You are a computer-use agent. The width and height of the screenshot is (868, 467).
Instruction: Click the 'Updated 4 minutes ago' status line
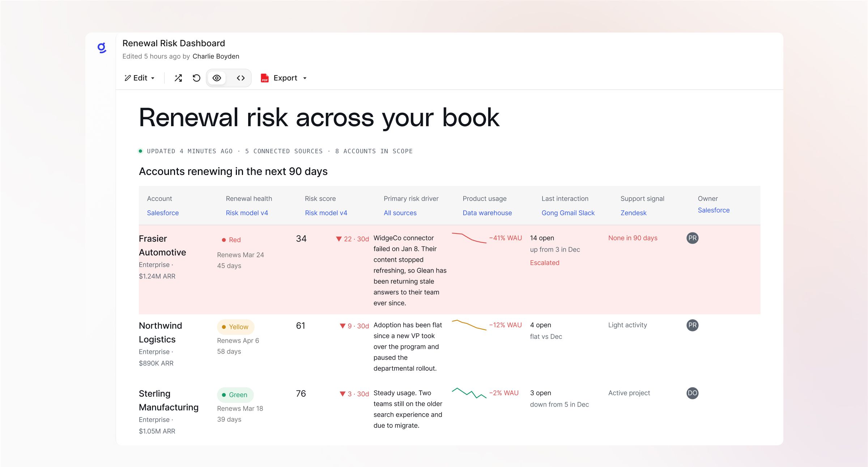(190, 151)
